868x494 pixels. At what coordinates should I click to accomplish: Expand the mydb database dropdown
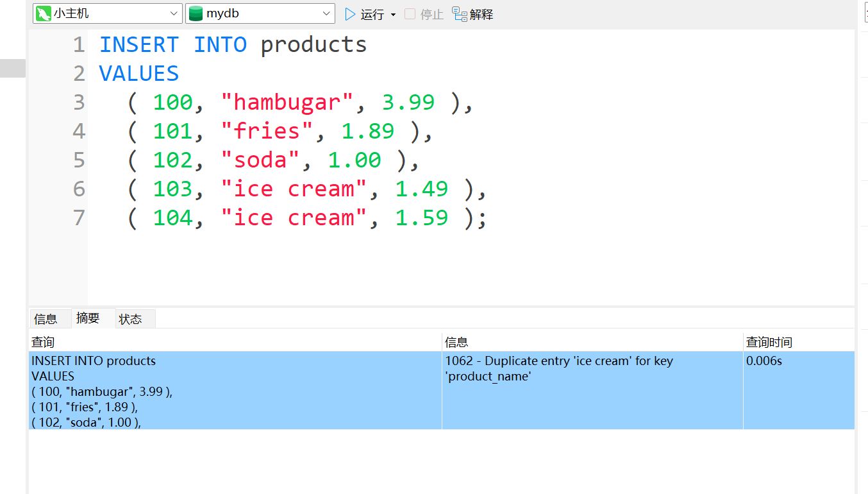click(327, 13)
